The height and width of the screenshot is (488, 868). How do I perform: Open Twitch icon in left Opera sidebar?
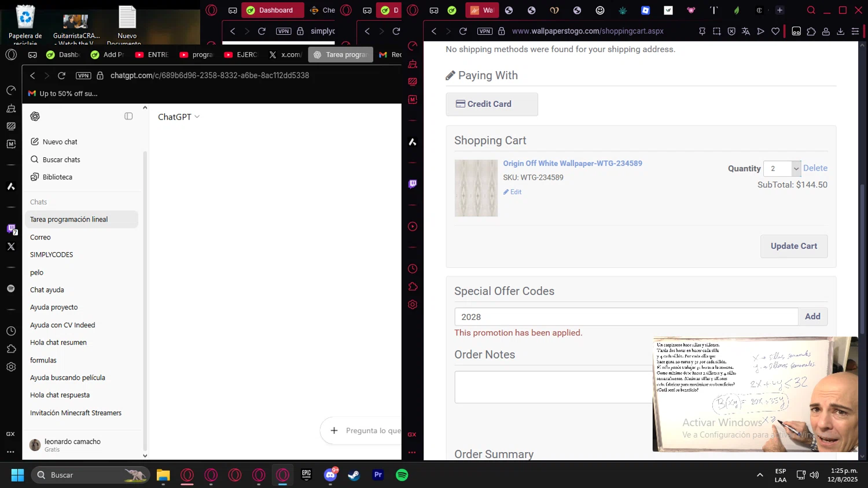click(x=11, y=229)
